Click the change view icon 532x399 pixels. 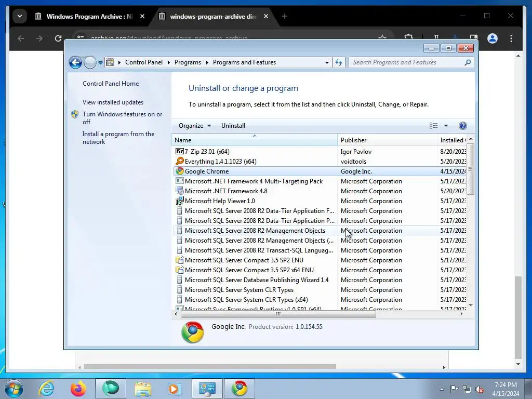click(433, 126)
